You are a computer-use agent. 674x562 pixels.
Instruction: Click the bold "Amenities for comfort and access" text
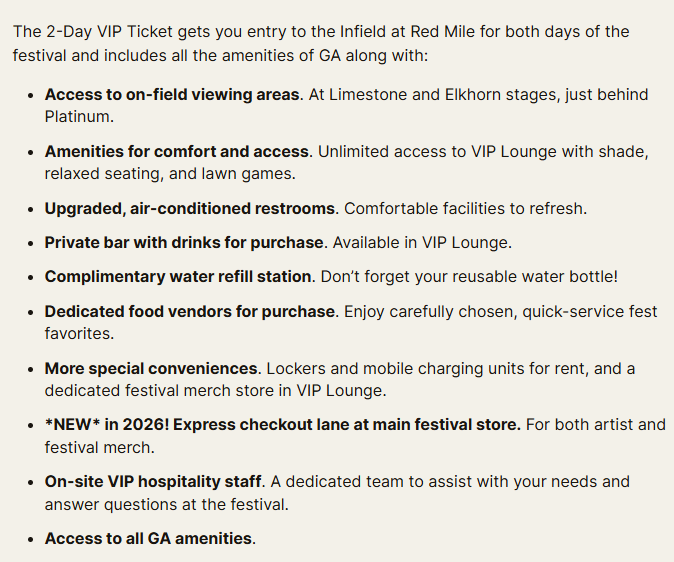coord(177,151)
